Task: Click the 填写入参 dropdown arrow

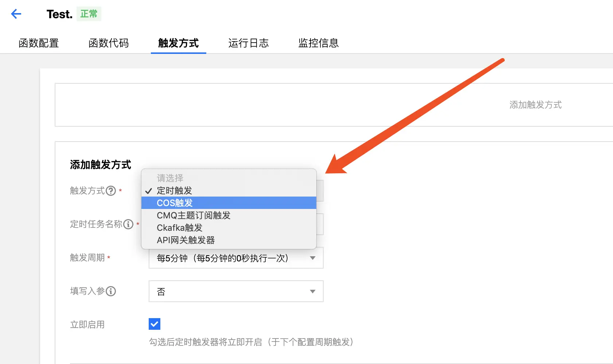Action: (313, 291)
